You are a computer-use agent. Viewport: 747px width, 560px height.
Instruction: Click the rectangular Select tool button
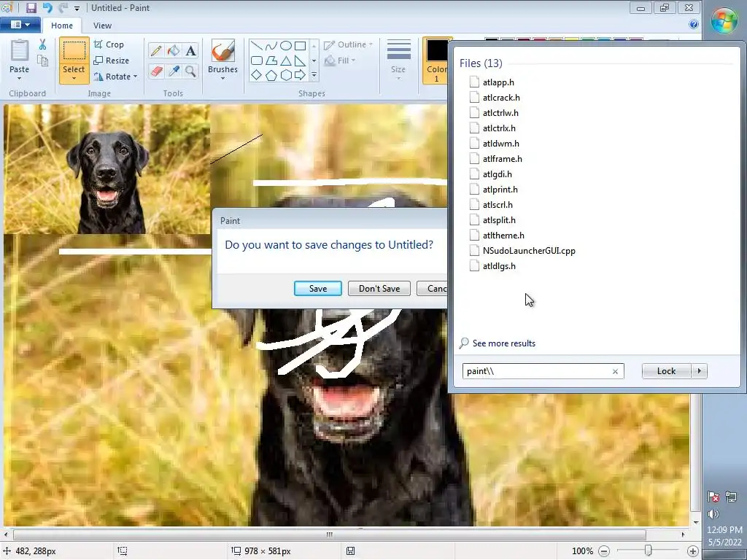[x=74, y=52]
